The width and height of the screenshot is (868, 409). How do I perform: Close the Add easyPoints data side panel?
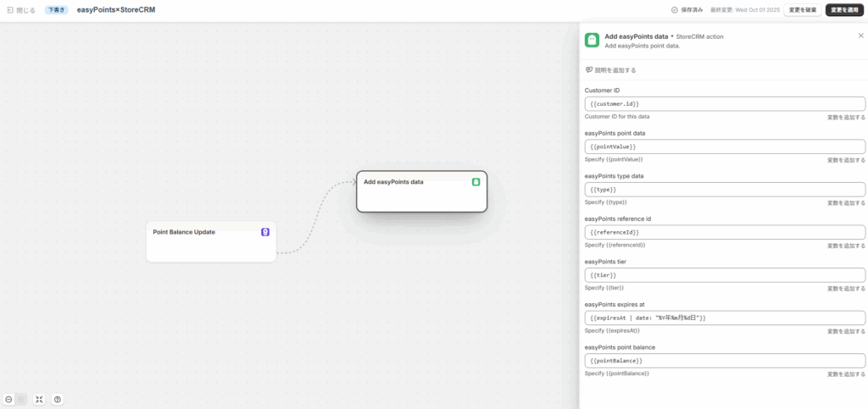[x=860, y=36]
